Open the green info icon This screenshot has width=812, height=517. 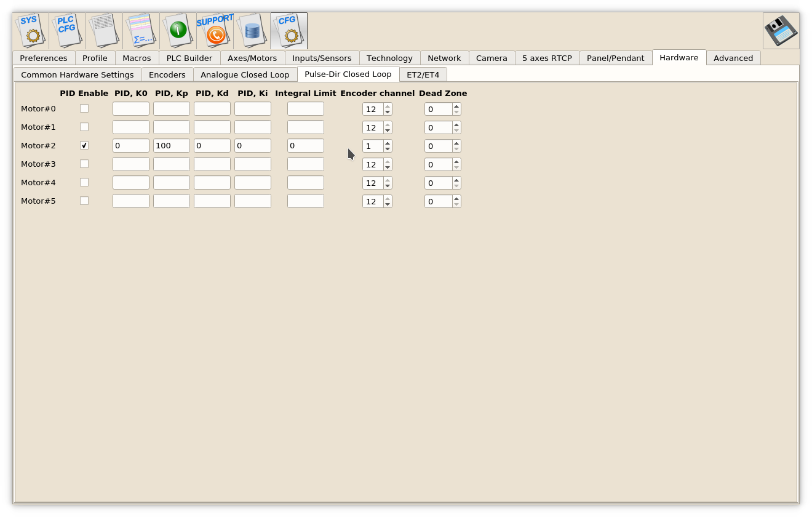tap(178, 31)
